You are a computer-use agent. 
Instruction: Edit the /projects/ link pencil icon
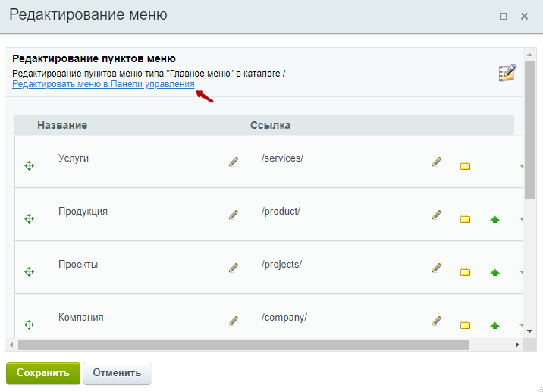[x=437, y=268]
